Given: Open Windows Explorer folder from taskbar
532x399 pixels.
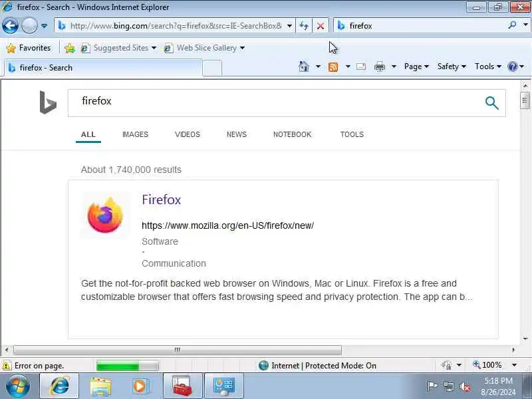Looking at the screenshot, I should coord(100,387).
